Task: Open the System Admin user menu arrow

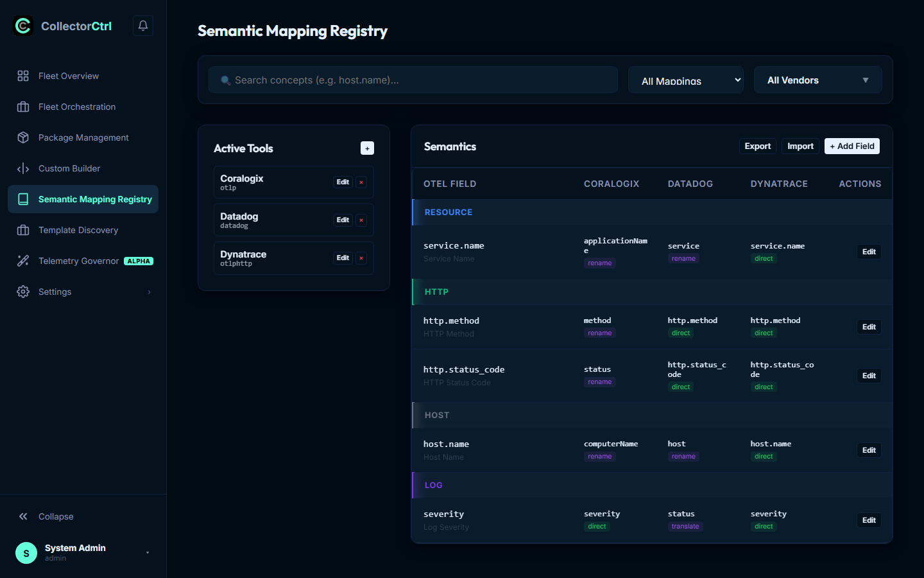Action: click(148, 553)
